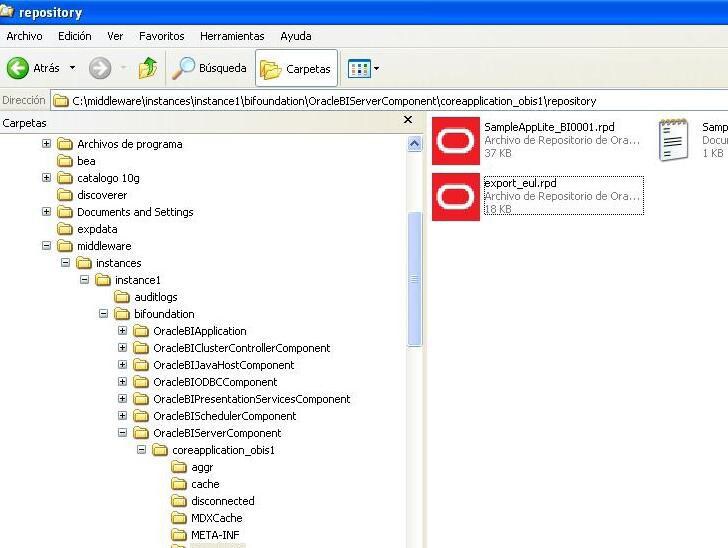Select the auditlogs folder icon

[x=122, y=297]
